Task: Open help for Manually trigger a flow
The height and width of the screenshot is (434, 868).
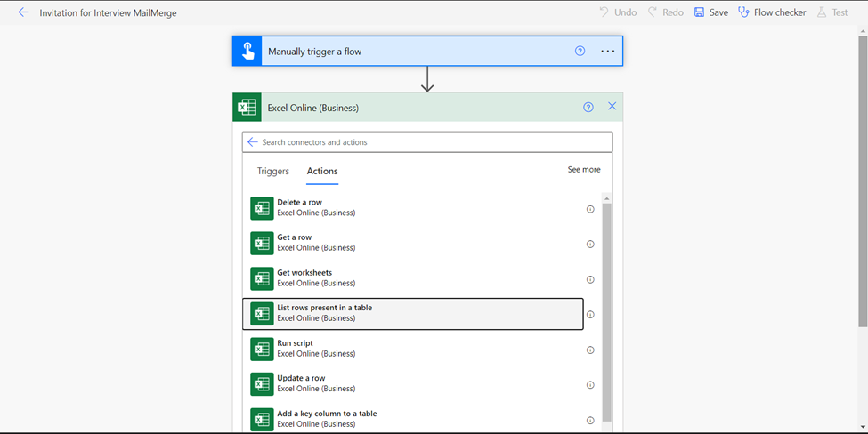Action: click(x=580, y=51)
